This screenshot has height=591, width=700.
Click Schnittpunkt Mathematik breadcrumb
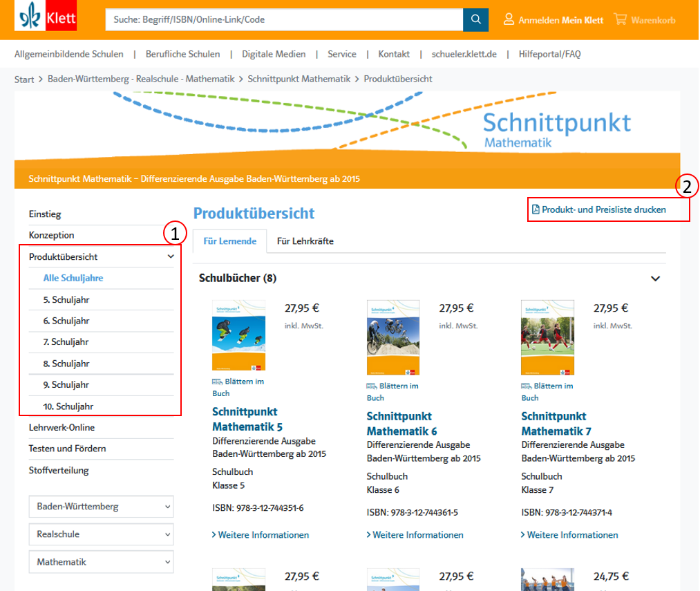(299, 79)
